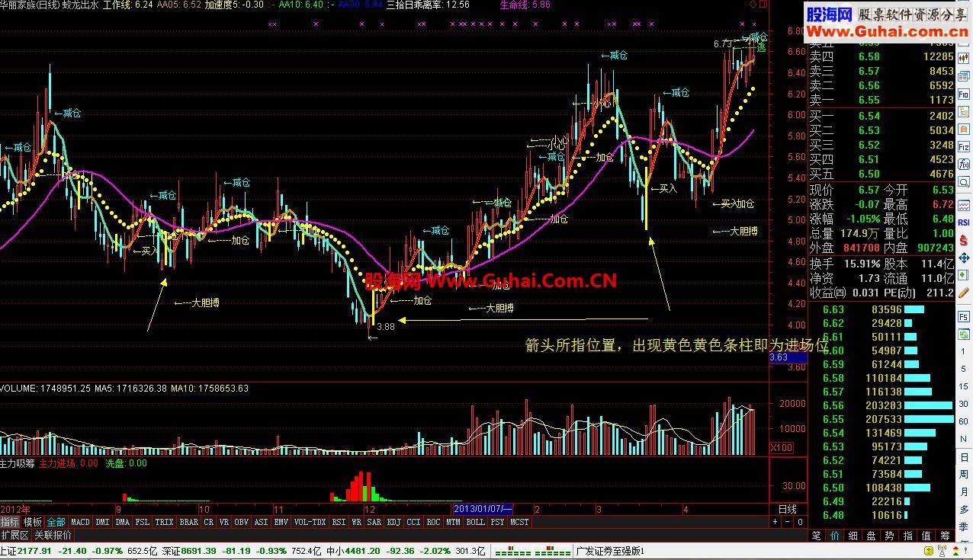Click the wave line chart icon above RSI
This screenshot has height=560, width=973.
point(964,205)
